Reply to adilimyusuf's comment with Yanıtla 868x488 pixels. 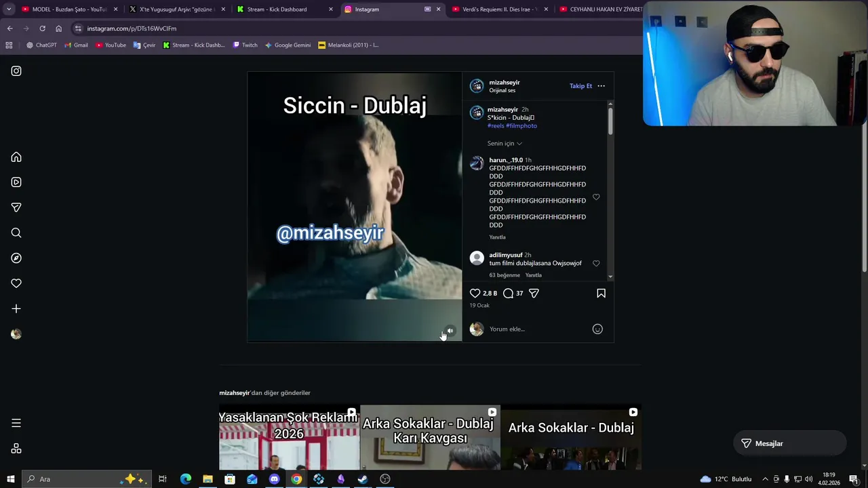(x=534, y=275)
